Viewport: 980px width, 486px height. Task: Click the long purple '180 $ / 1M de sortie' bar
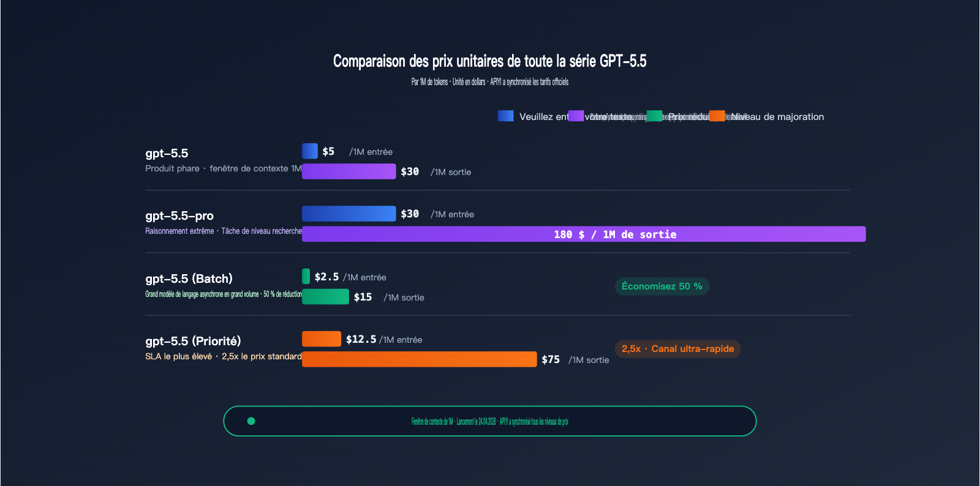(584, 234)
